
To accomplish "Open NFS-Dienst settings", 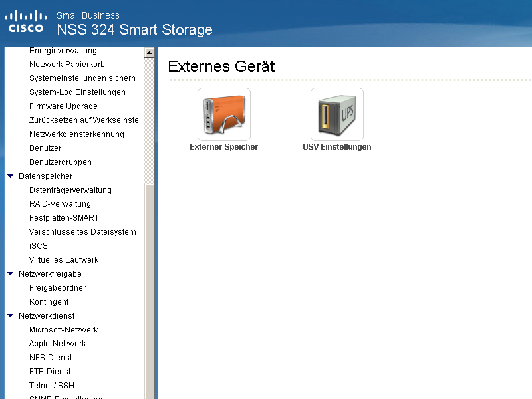I will [x=51, y=358].
